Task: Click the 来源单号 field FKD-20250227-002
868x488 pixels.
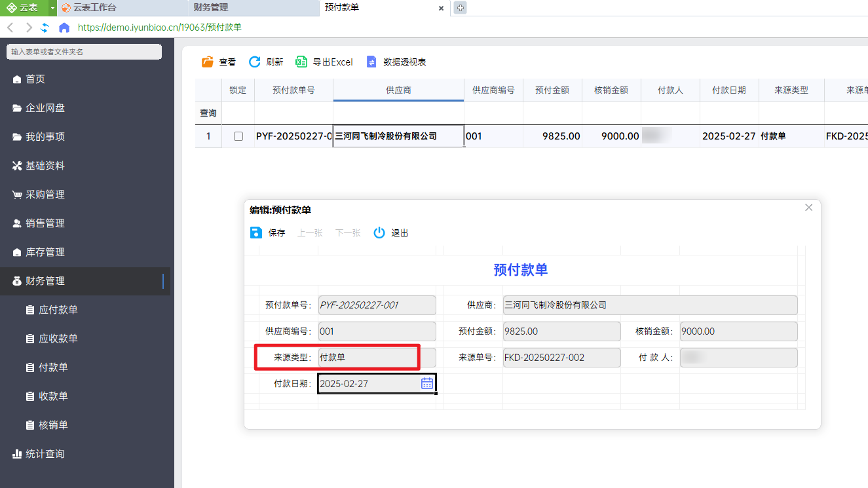Action: (561, 358)
